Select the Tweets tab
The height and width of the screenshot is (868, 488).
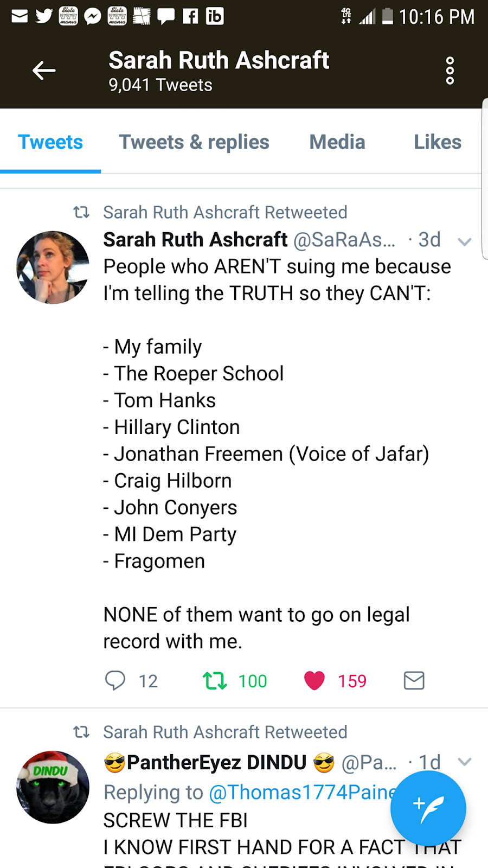tap(50, 142)
